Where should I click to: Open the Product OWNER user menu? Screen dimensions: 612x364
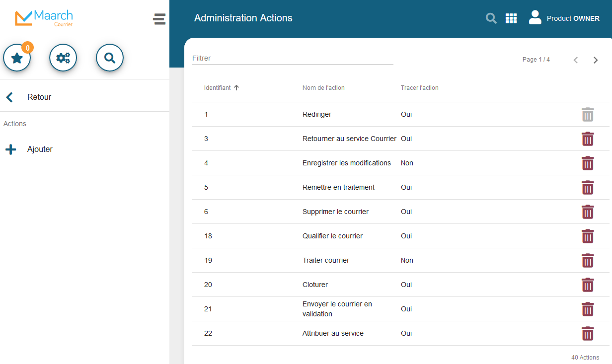tap(564, 18)
